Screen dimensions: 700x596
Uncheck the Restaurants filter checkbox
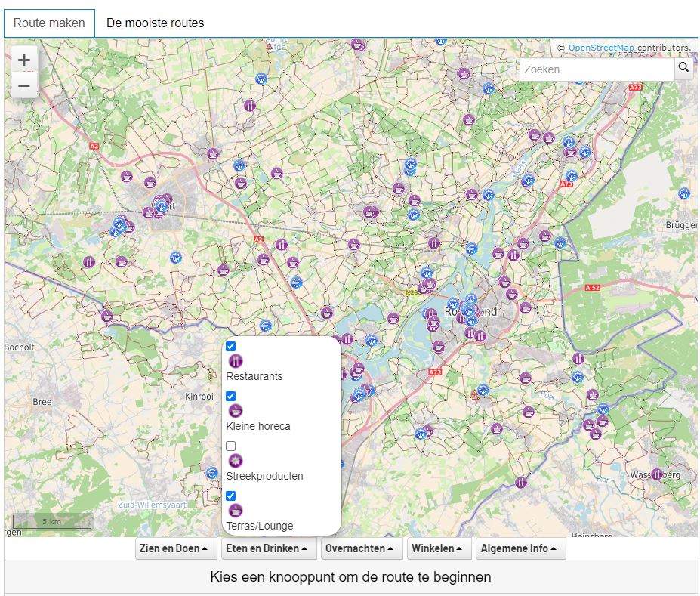pyautogui.click(x=230, y=346)
